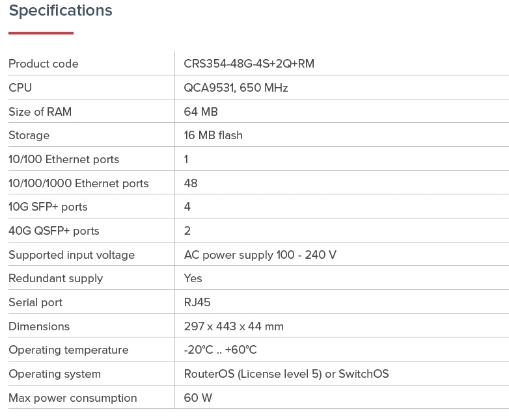Select the 40G QSFP+ ports label
The height and width of the screenshot is (420, 509).
pyautogui.click(x=53, y=231)
